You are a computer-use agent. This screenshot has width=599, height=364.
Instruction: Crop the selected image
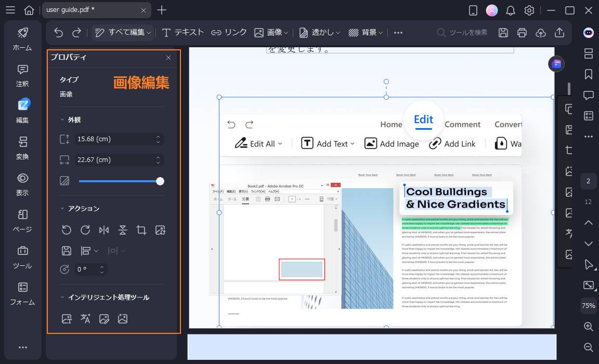(x=141, y=230)
